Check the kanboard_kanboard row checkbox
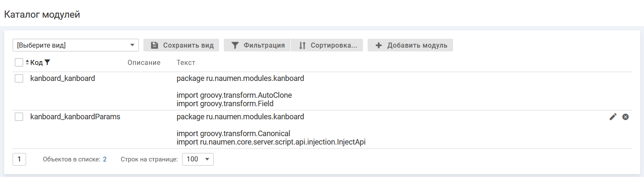644x177 pixels. coord(19,78)
